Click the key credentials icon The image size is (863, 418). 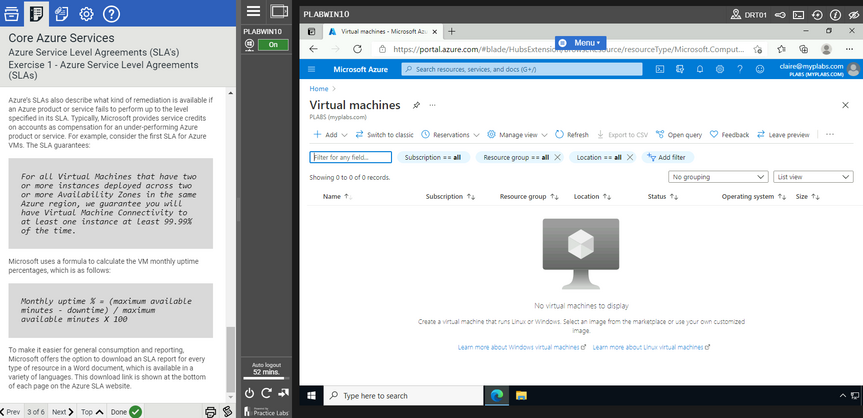pyautogui.click(x=780, y=15)
